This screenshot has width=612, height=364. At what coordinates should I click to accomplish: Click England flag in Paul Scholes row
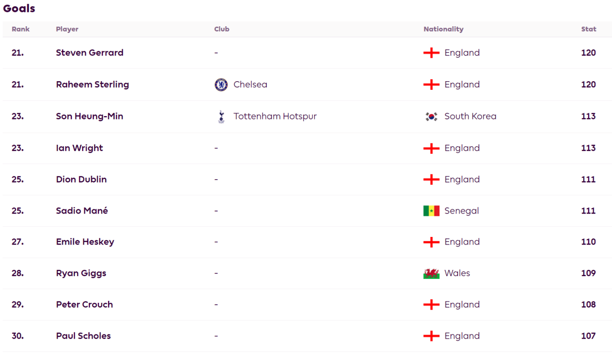pos(431,336)
